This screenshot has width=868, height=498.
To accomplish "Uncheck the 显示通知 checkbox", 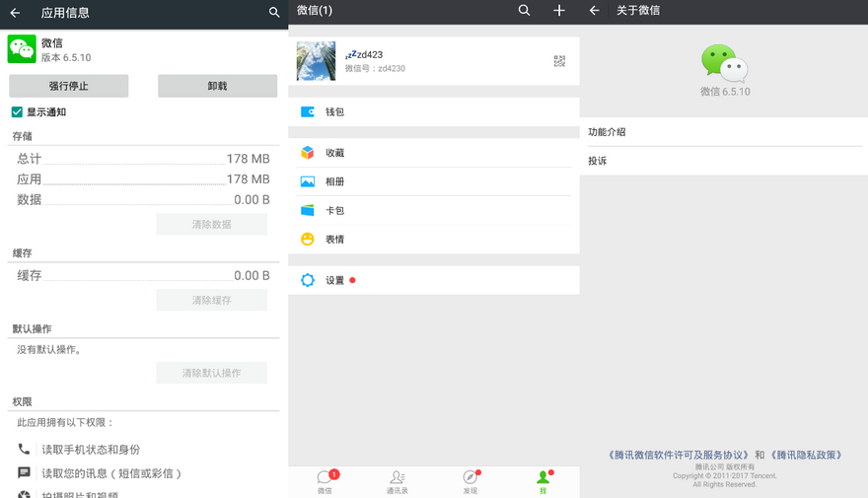I will click(x=17, y=112).
